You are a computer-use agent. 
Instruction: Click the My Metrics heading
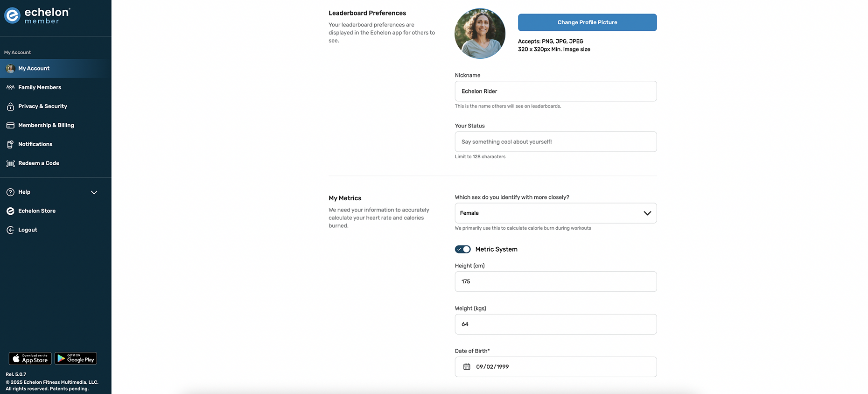[x=345, y=198]
